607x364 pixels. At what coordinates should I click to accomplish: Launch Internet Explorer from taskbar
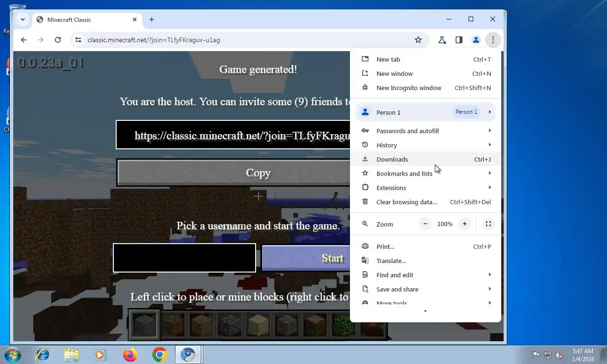(x=43, y=355)
